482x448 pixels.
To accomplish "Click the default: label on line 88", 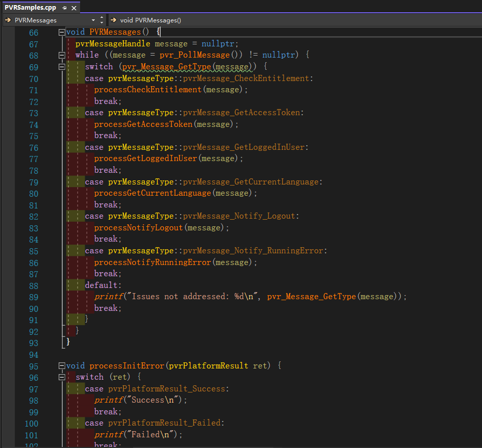I will coord(103,285).
